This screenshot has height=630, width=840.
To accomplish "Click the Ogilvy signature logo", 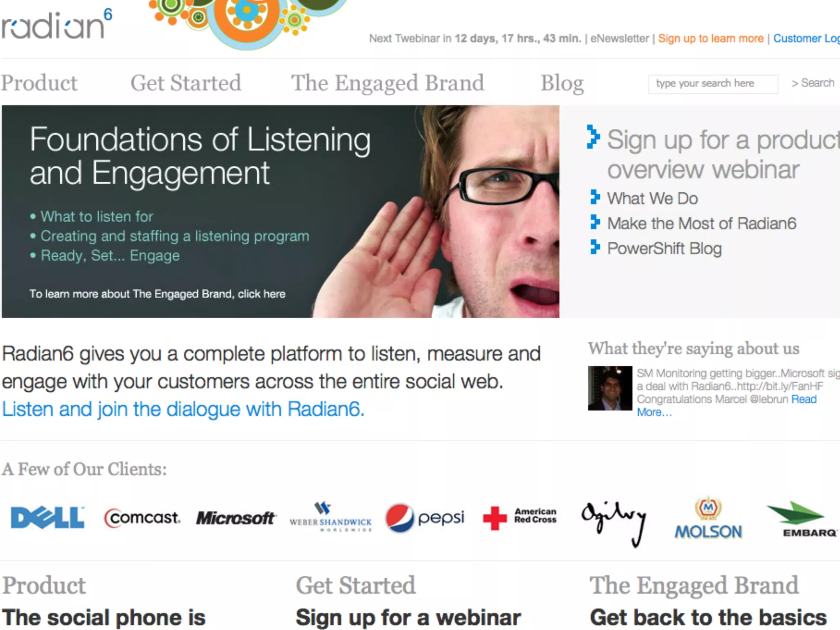I will coord(614,524).
